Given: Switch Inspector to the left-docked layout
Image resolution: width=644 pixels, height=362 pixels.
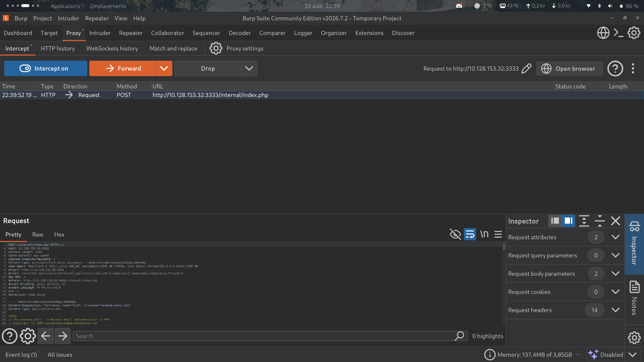Looking at the screenshot, I should coord(555,221).
